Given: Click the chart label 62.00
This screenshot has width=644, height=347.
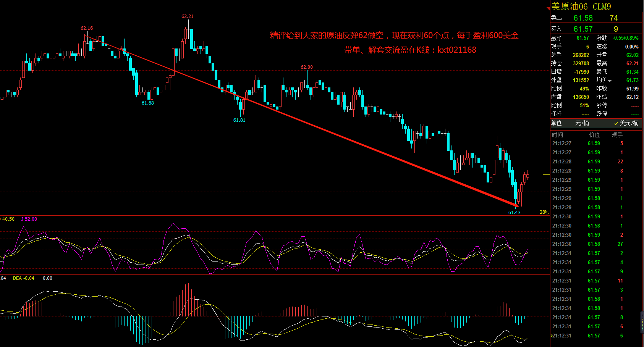Looking at the screenshot, I should [x=307, y=67].
